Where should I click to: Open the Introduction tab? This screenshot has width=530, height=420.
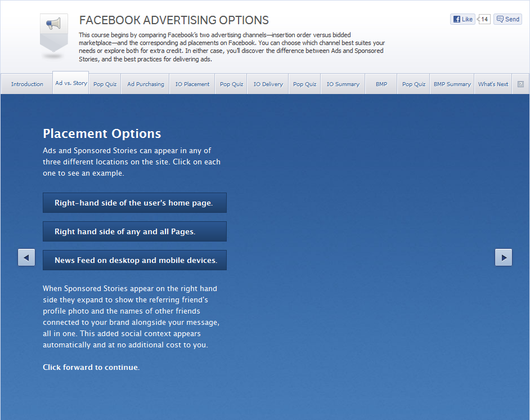click(x=27, y=84)
